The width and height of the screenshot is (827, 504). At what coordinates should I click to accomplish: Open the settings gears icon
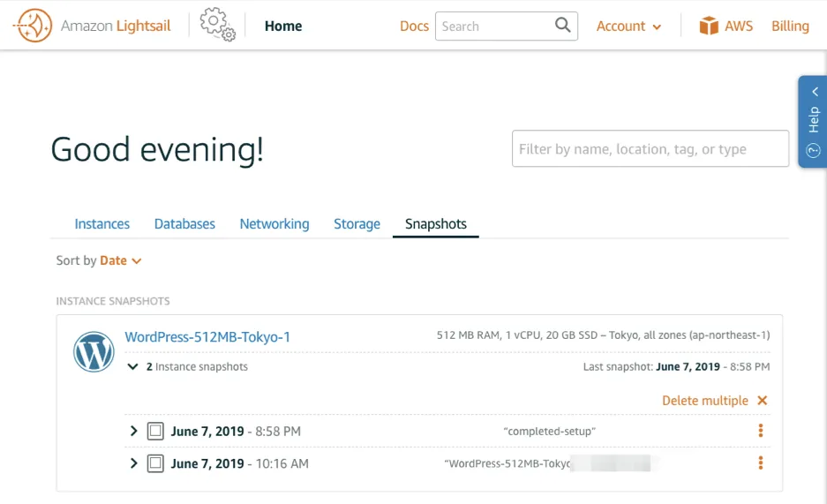[217, 26]
